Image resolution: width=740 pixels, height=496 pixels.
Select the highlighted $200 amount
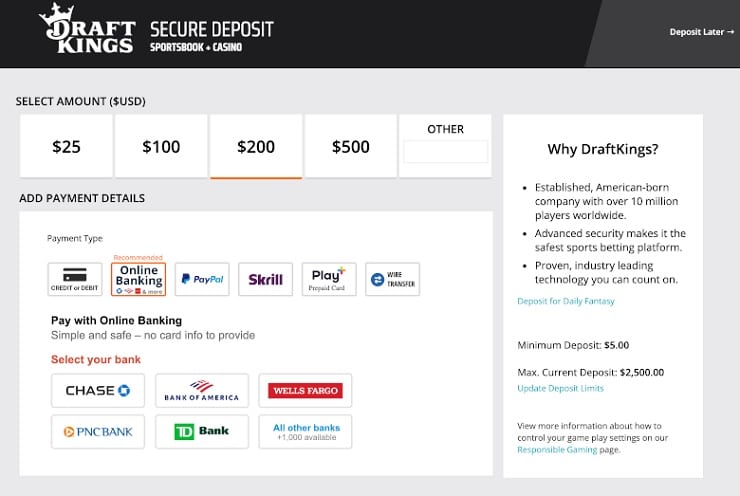click(x=256, y=146)
